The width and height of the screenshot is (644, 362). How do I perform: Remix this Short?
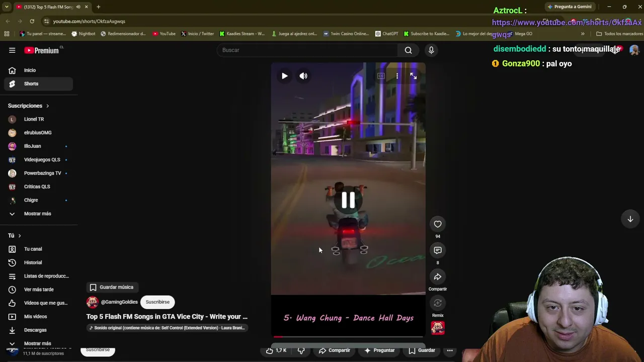coord(438,303)
